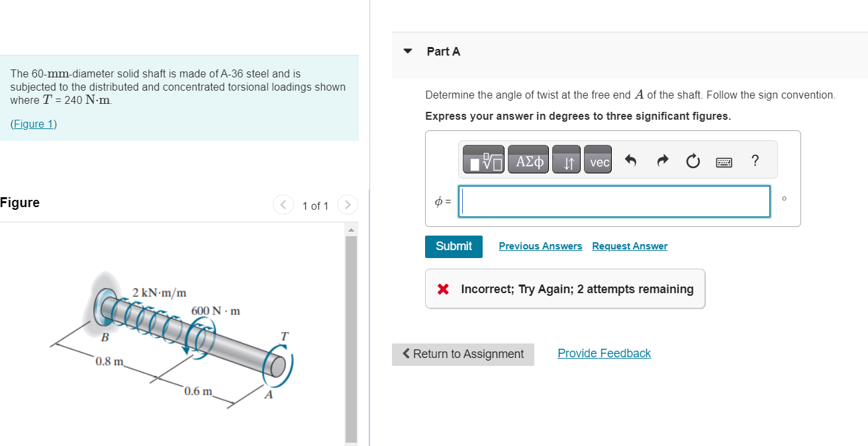Image resolution: width=868 pixels, height=446 pixels.
Task: Submit your answer
Action: 454,246
